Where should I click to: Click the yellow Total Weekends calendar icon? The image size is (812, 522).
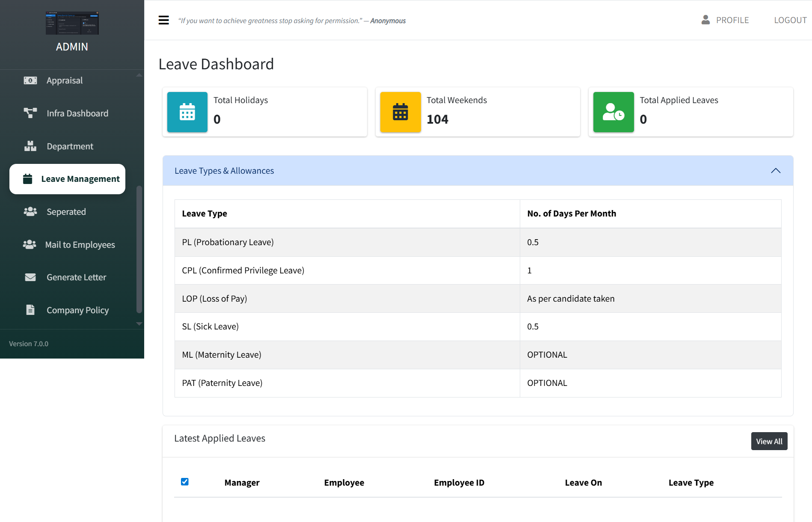(x=400, y=112)
